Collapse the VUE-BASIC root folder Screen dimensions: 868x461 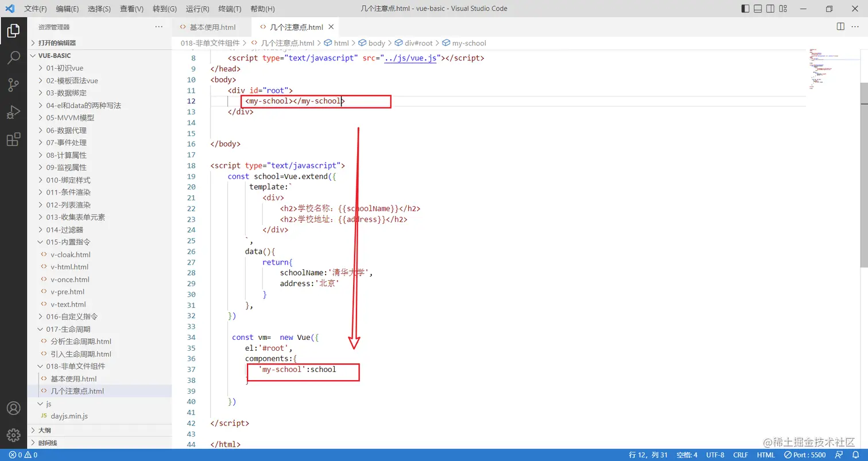coord(100,56)
